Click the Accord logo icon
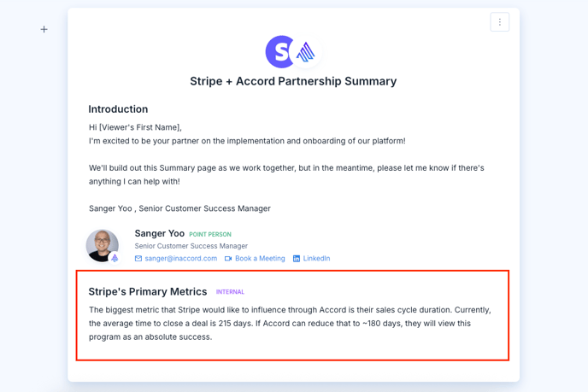Image resolution: width=588 pixels, height=392 pixels. (306, 52)
